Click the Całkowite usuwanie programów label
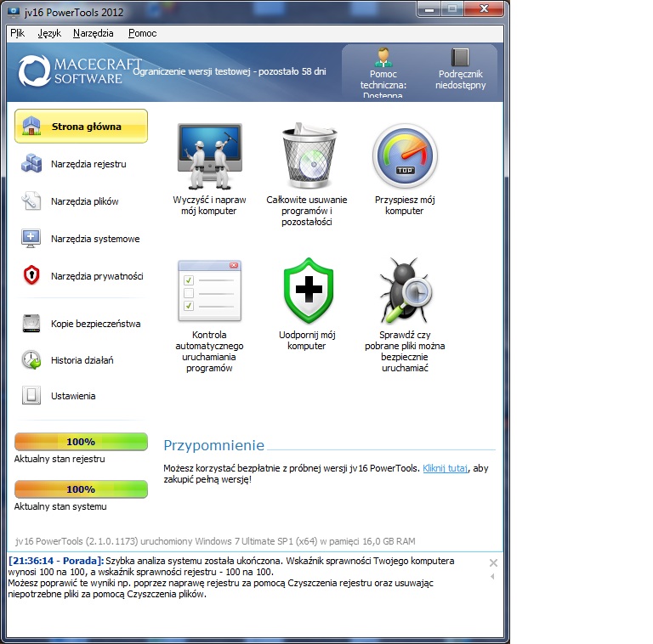 pos(307,211)
